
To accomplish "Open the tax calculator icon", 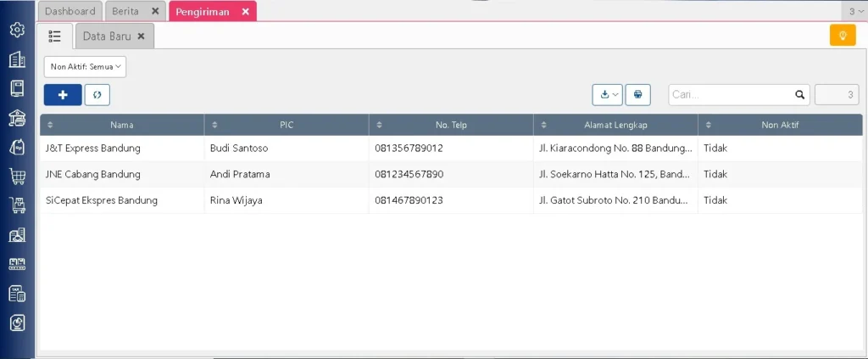I will (18, 294).
